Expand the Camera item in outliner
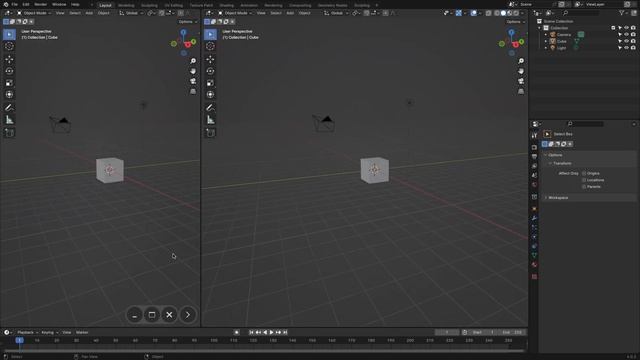The height and width of the screenshot is (360, 640). [546, 35]
